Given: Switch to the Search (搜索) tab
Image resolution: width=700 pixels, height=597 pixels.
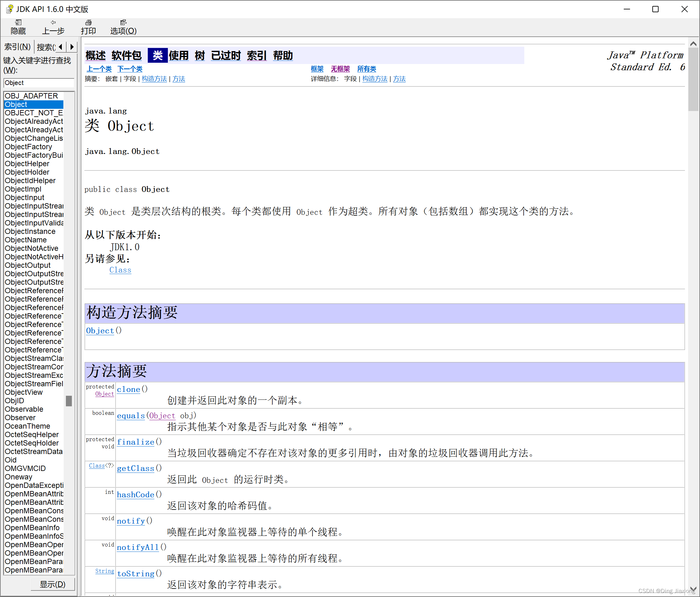Looking at the screenshot, I should pyautogui.click(x=45, y=47).
